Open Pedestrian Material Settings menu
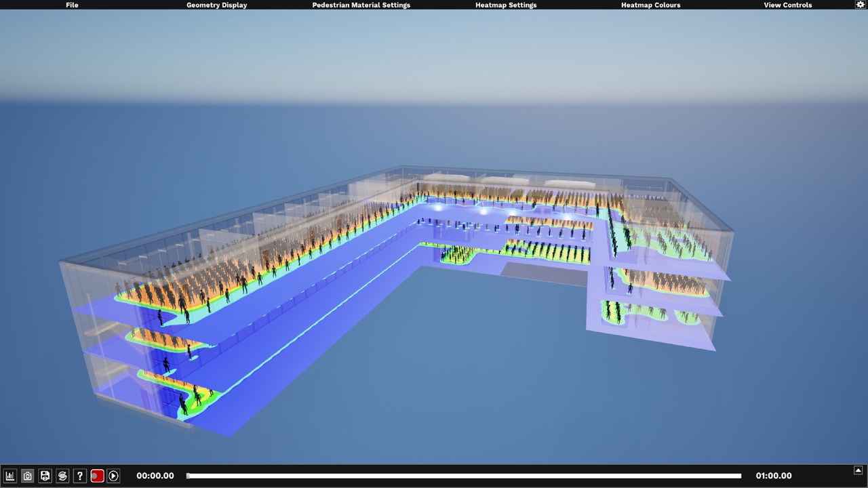The width and height of the screenshot is (868, 488). pyautogui.click(x=361, y=5)
